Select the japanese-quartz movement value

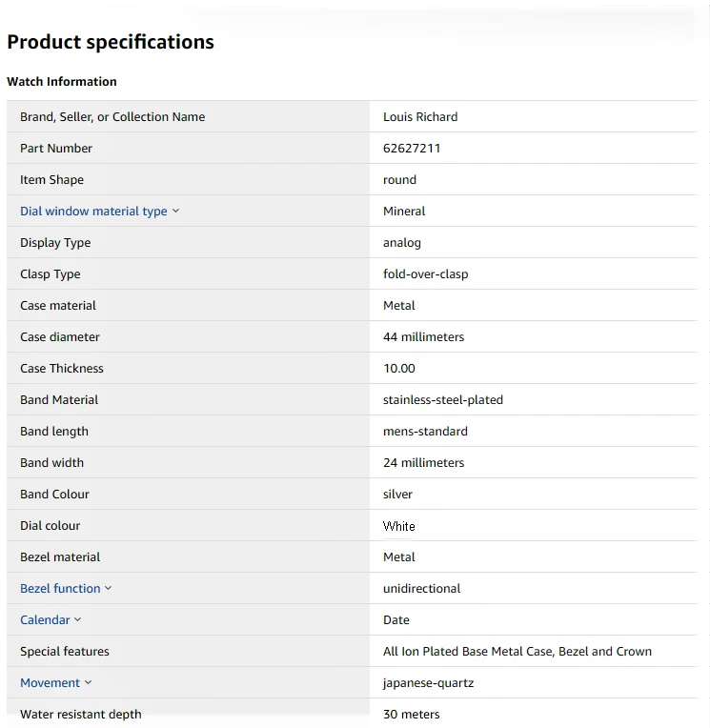pos(428,683)
